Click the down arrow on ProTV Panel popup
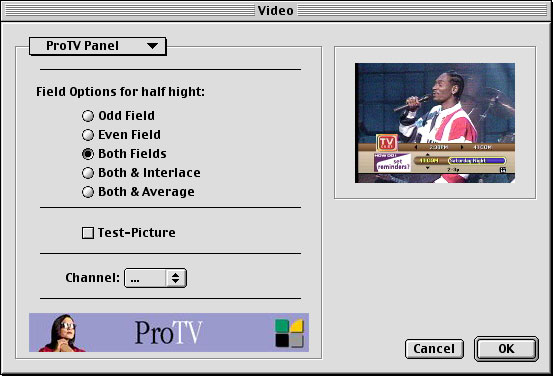This screenshot has height=376, width=553. click(152, 46)
